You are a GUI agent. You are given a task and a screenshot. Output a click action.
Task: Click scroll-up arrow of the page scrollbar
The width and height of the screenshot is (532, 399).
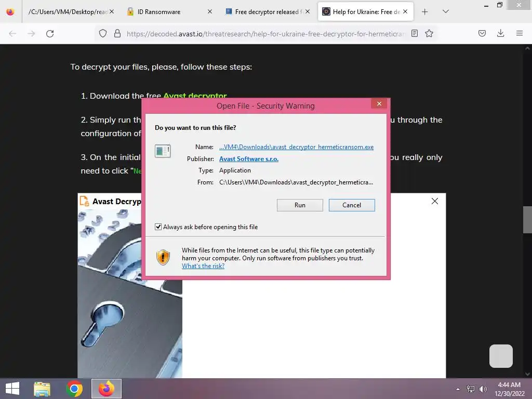(x=527, y=48)
